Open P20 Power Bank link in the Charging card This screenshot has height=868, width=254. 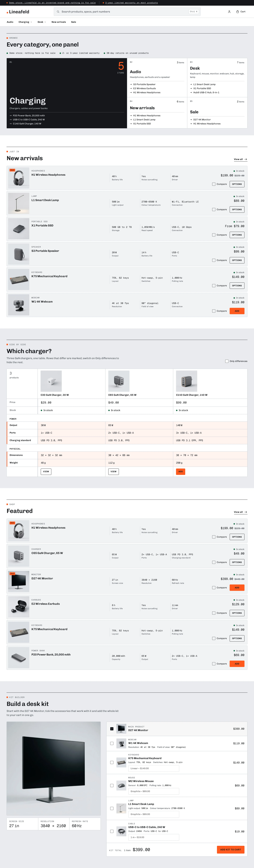tap(29, 116)
